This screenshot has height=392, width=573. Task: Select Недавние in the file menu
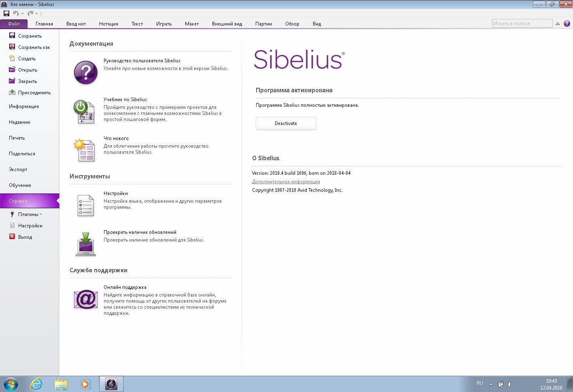tap(30, 122)
